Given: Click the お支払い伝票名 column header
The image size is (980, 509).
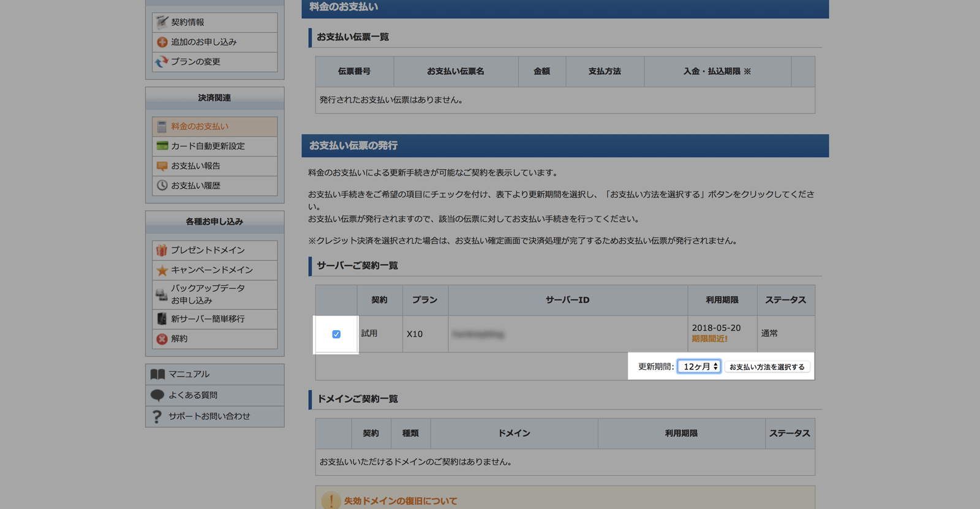Looking at the screenshot, I should 456,72.
